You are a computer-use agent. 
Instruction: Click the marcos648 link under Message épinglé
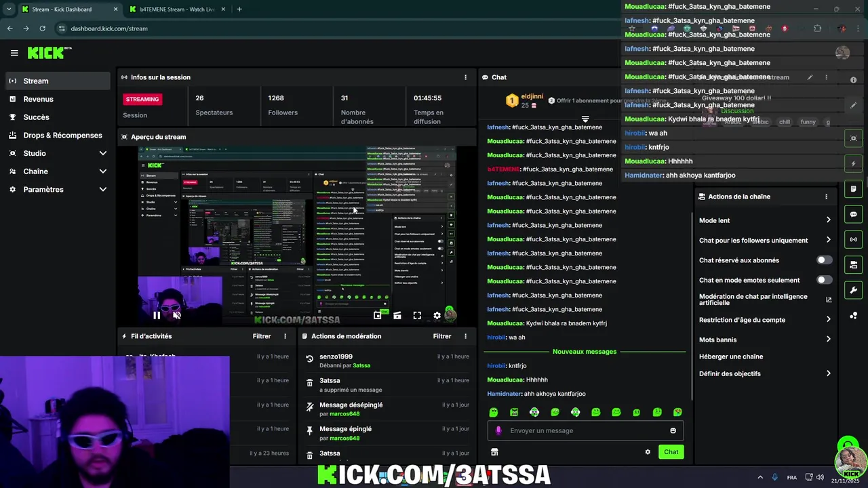click(345, 439)
